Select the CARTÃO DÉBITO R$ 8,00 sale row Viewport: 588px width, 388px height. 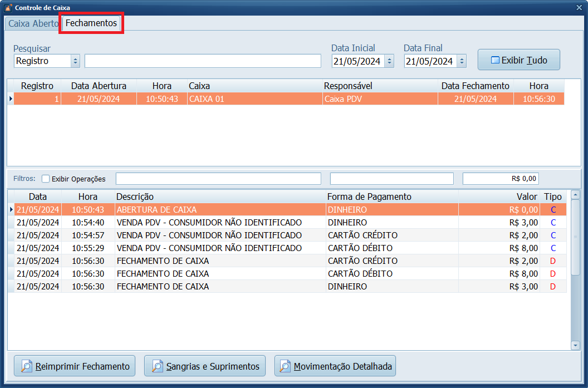pos(223,248)
